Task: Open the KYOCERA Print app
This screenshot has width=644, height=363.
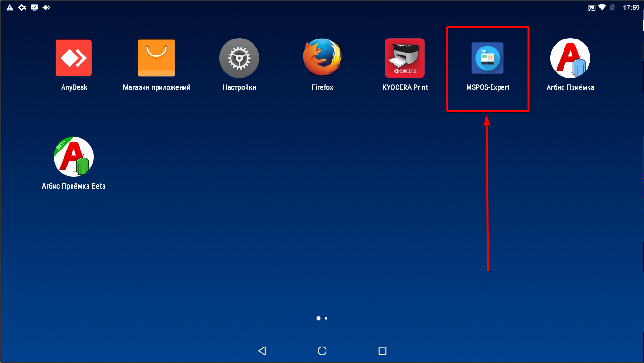Action: [x=405, y=58]
